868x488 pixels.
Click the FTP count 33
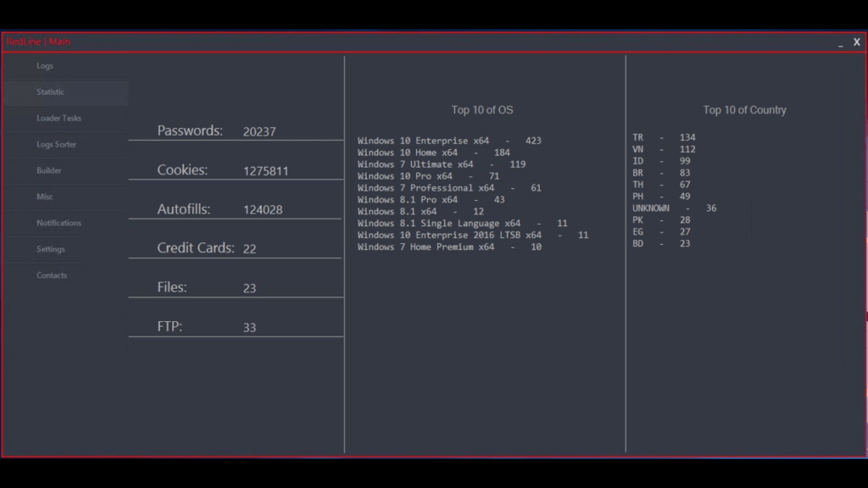coord(250,328)
